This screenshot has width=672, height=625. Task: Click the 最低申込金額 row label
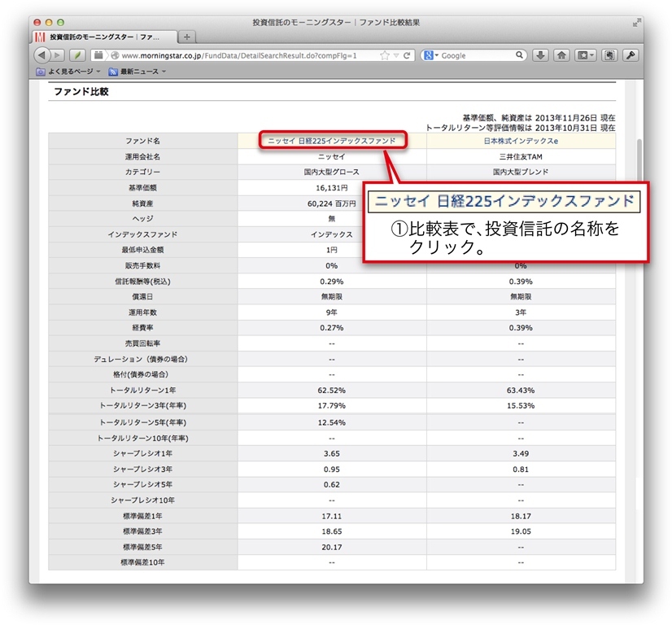point(142,250)
